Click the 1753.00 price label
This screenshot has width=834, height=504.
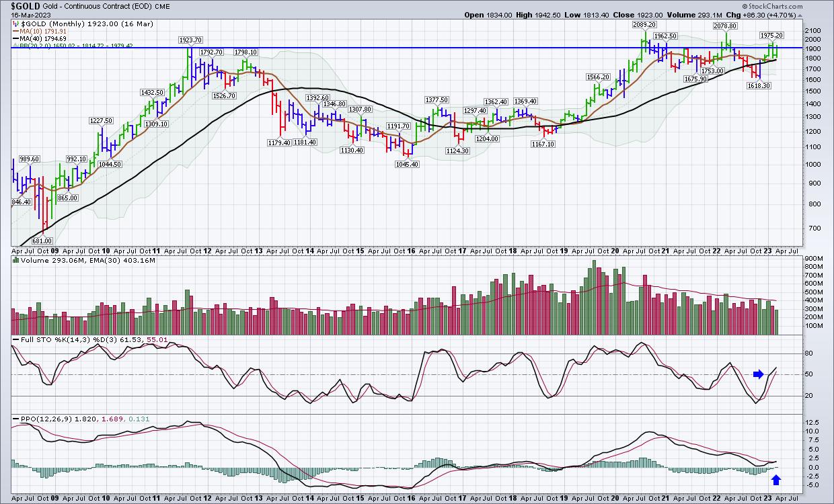[712, 71]
